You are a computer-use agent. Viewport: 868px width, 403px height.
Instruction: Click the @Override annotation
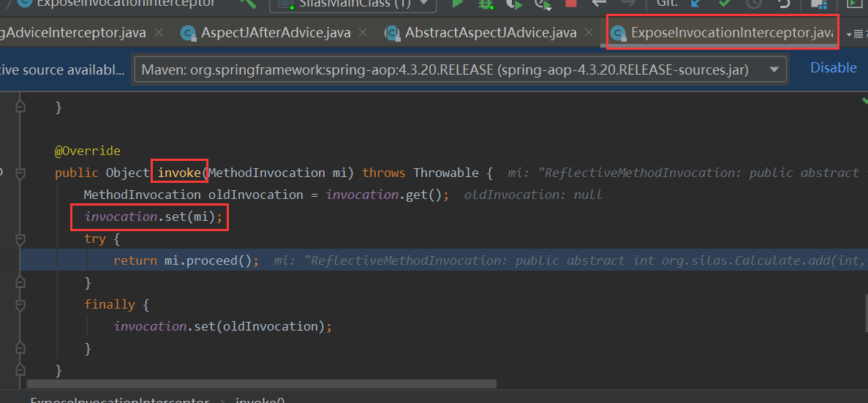88,151
